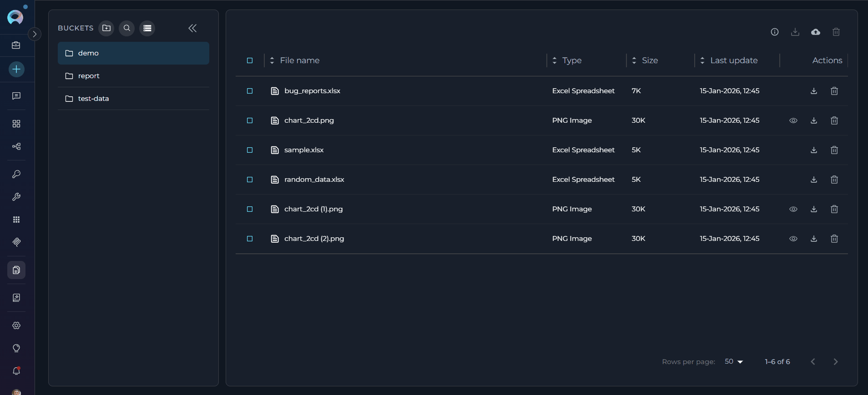Preview chart_2cd.png with the eye icon

[793, 120]
